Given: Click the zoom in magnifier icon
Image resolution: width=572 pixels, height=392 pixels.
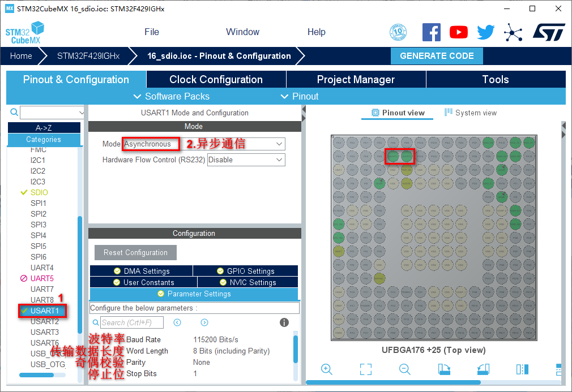Looking at the screenshot, I should pyautogui.click(x=326, y=369).
